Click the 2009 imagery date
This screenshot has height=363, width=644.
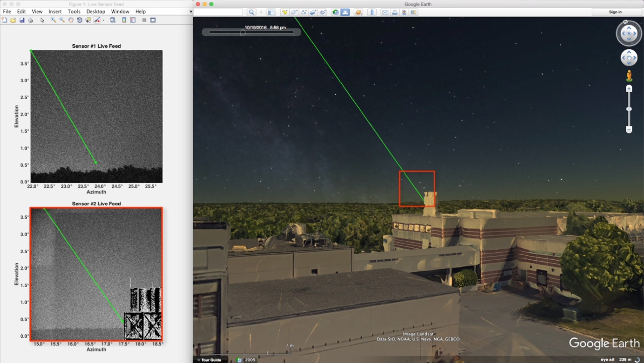pos(251,359)
